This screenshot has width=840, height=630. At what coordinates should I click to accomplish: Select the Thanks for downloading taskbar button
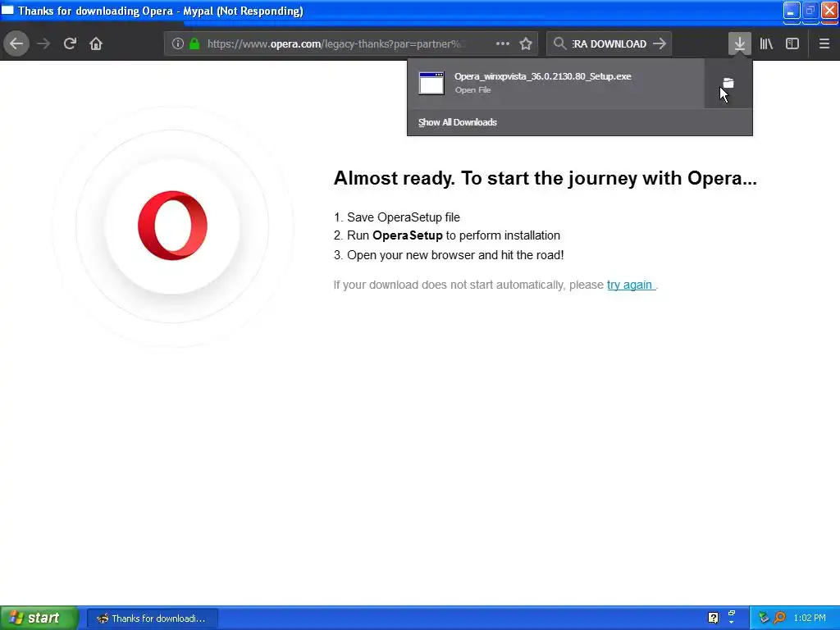[152, 619]
